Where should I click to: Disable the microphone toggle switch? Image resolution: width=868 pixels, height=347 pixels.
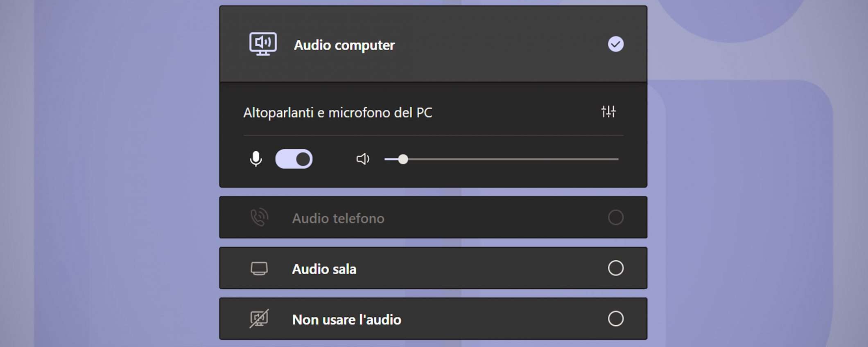[294, 159]
